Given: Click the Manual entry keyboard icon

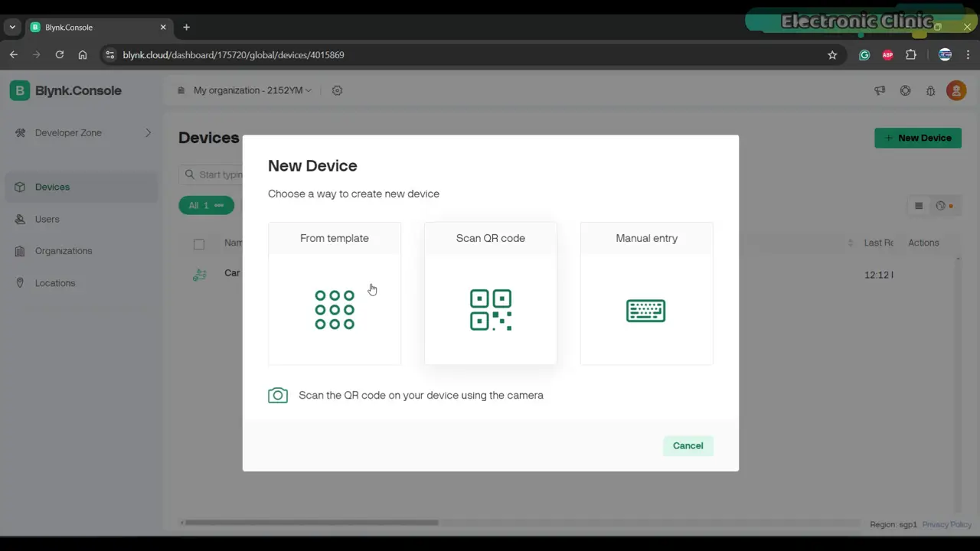Looking at the screenshot, I should pyautogui.click(x=646, y=311).
